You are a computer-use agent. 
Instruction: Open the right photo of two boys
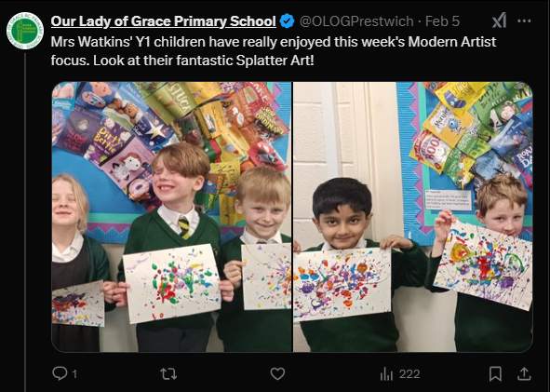tap(413, 217)
